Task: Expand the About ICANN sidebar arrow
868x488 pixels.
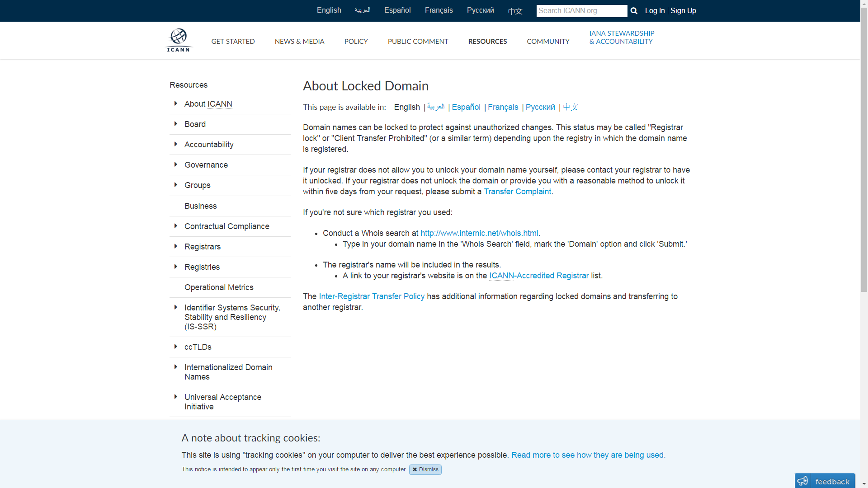Action: click(x=175, y=103)
